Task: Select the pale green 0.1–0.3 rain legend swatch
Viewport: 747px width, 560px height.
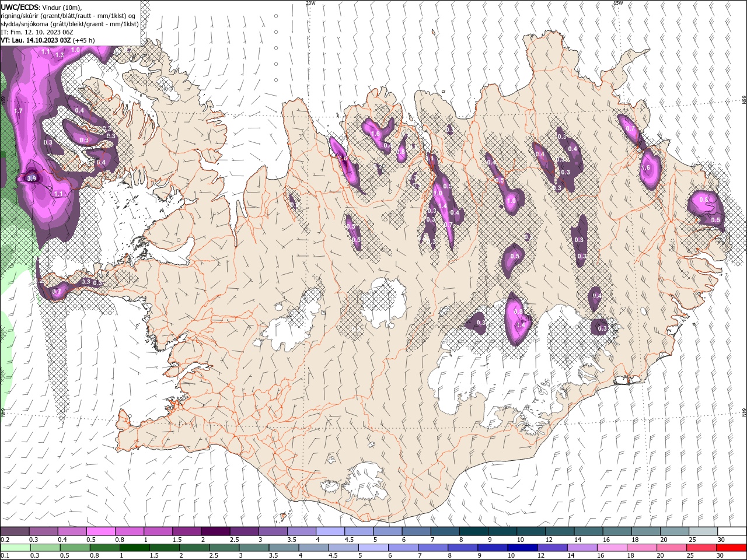Action: pyautogui.click(x=15, y=547)
